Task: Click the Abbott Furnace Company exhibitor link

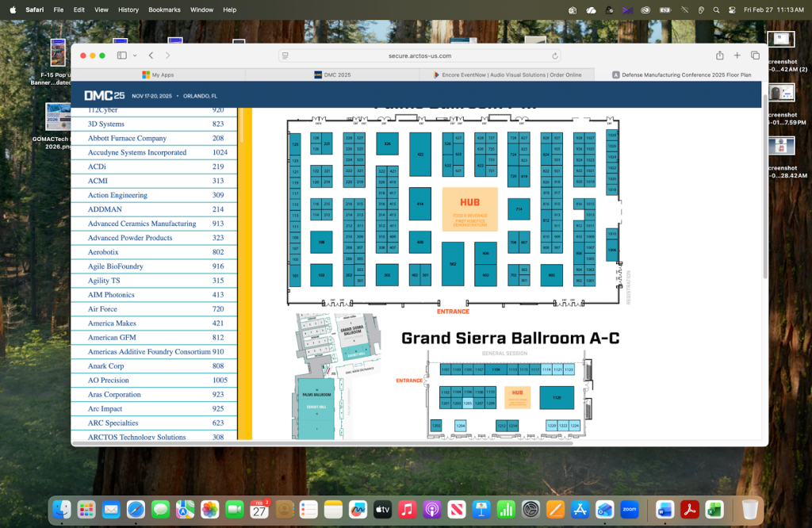Action: (127, 138)
